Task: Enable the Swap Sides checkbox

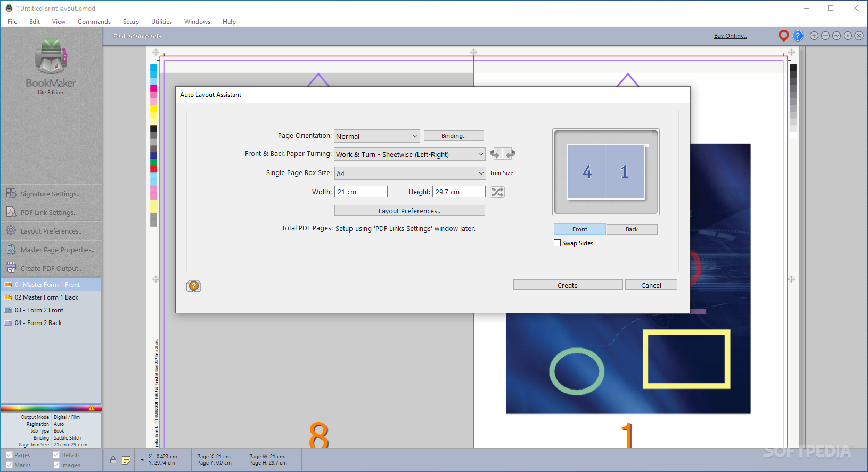Action: coord(558,243)
